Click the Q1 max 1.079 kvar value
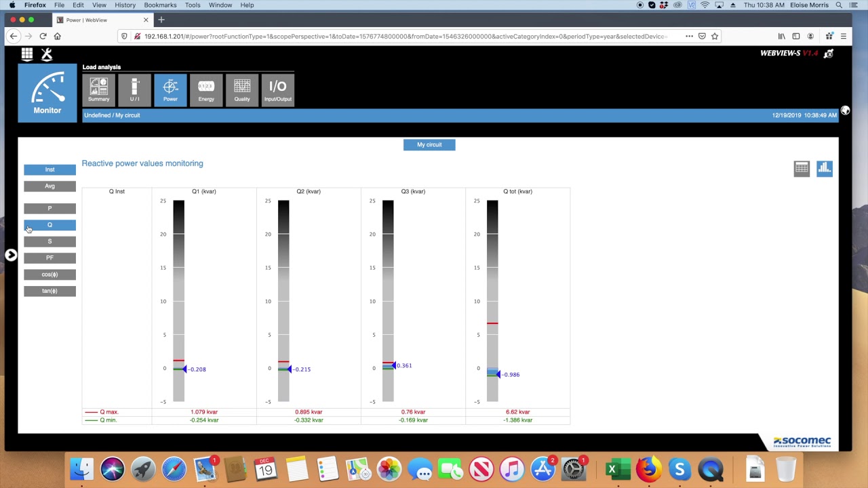Viewport: 868px width, 488px height. point(204,412)
